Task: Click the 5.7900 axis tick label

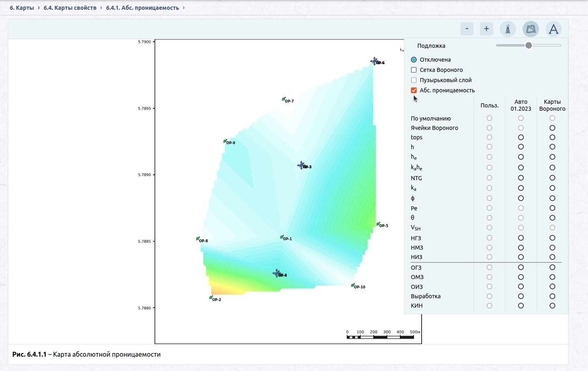Action: coord(144,42)
